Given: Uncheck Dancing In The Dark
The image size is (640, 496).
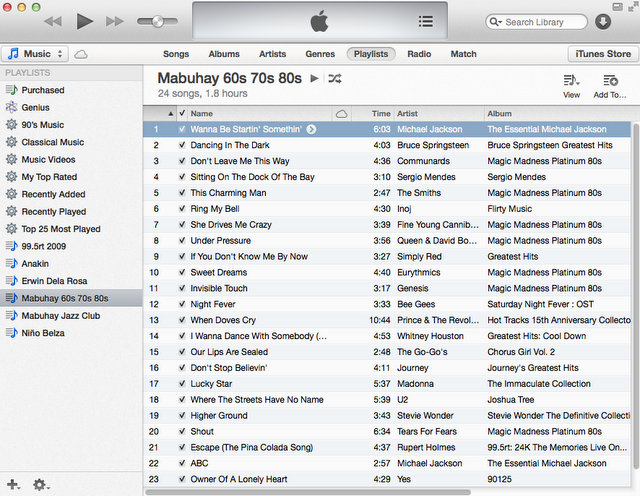Looking at the screenshot, I should pos(182,145).
